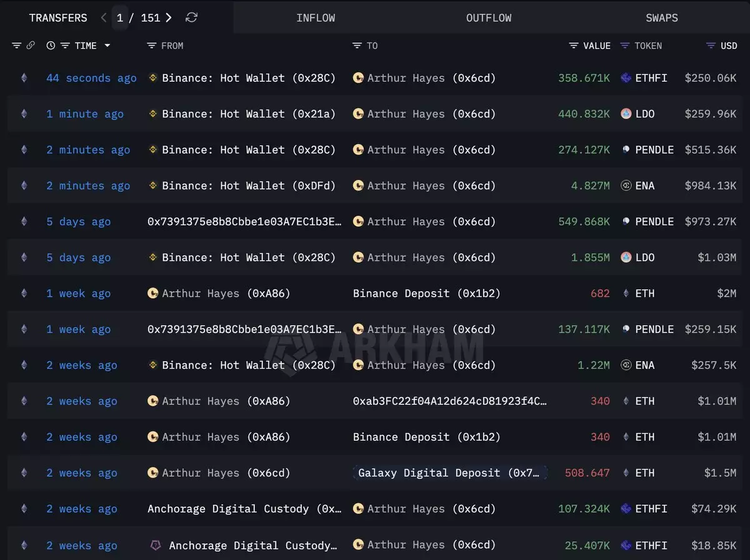Viewport: 750px width, 560px height.
Task: Expand the TIME sort dropdown arrow
Action: pos(107,46)
